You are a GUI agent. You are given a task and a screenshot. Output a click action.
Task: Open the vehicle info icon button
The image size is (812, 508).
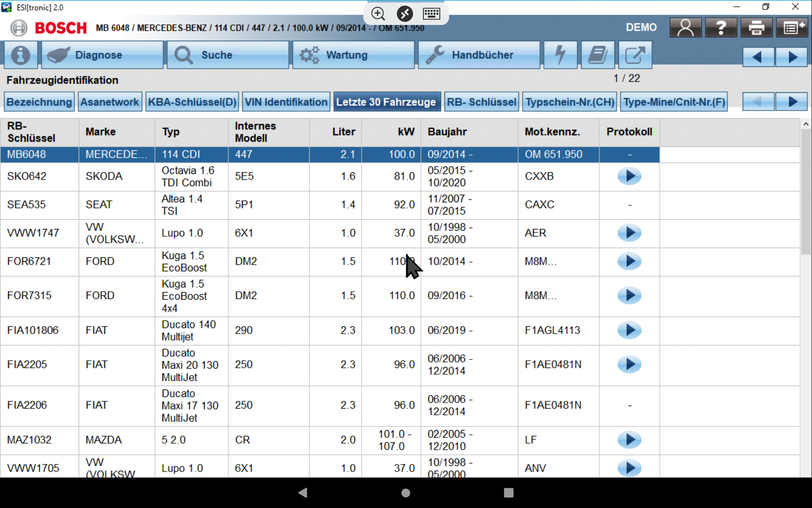coord(21,55)
